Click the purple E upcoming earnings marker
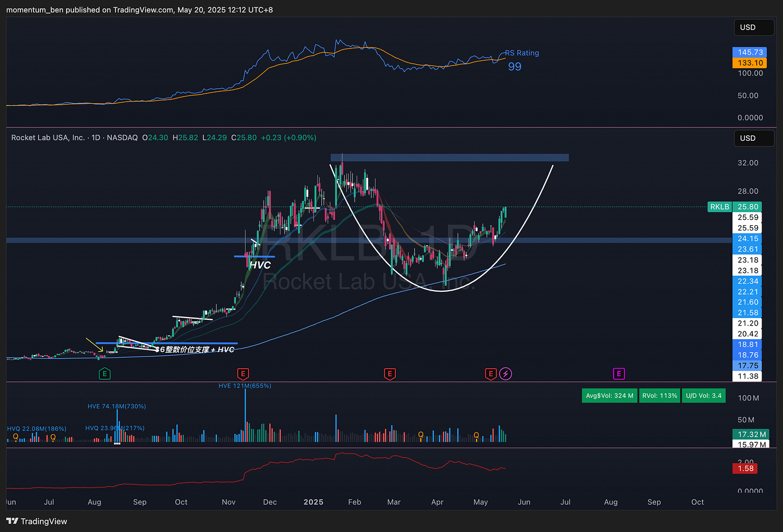The image size is (783, 532). click(x=618, y=373)
